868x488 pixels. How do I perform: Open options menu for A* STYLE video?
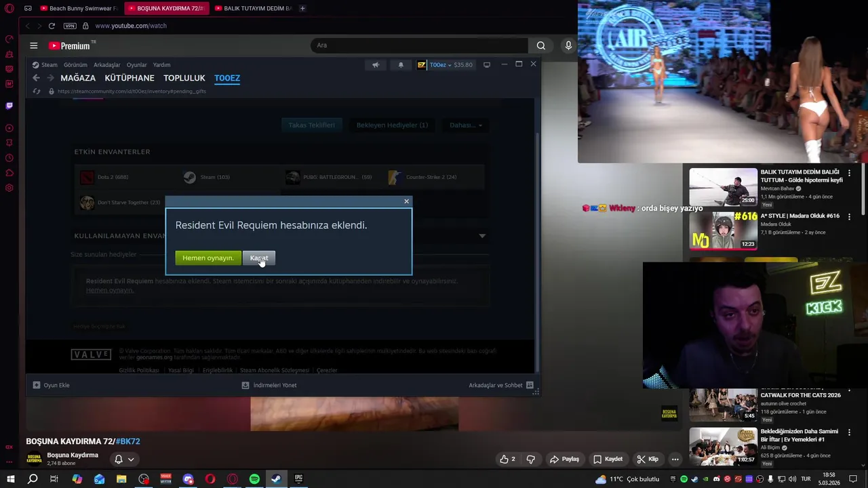pyautogui.click(x=849, y=218)
